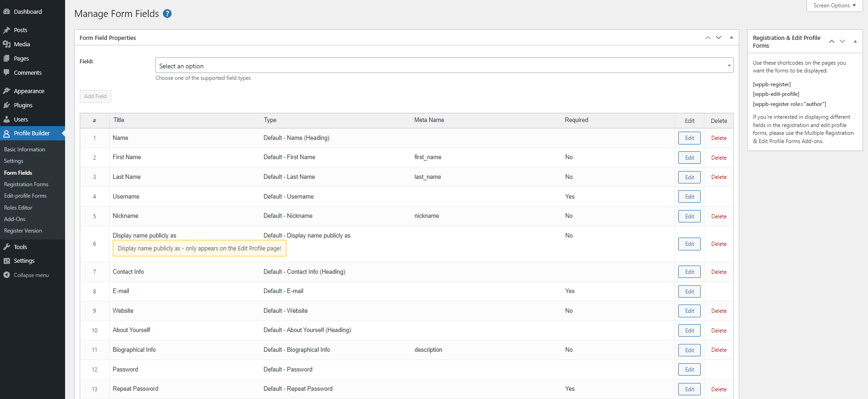Click the Dashboard gauge icon
Viewport: 868px width, 399px height.
(6, 11)
